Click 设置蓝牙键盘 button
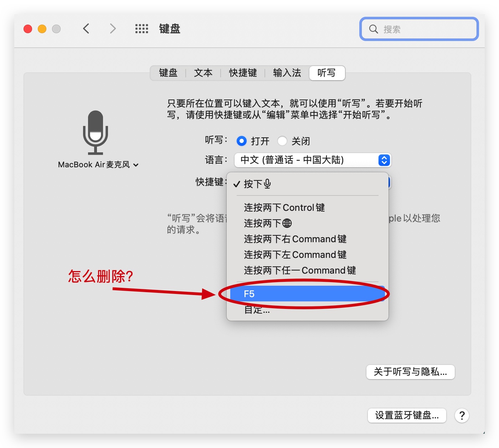 click(407, 416)
